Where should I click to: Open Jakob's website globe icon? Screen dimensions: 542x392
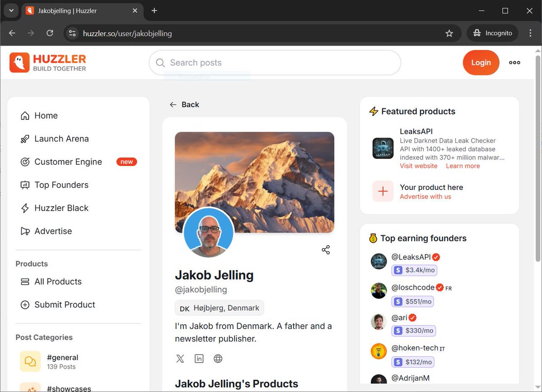pyautogui.click(x=218, y=359)
